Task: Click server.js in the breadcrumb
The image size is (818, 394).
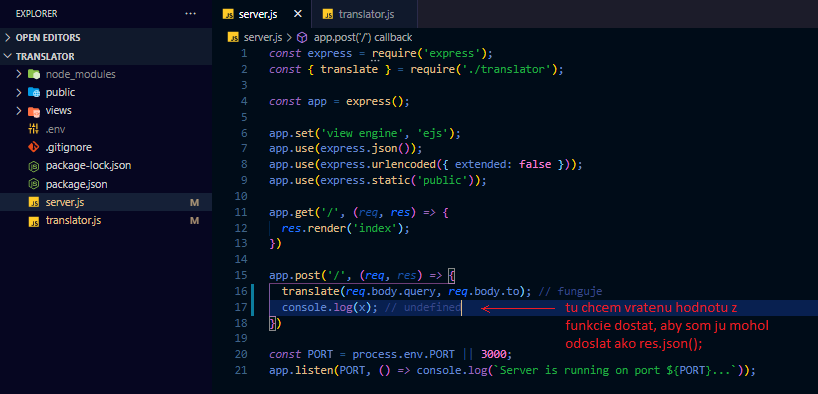Action: (262, 38)
